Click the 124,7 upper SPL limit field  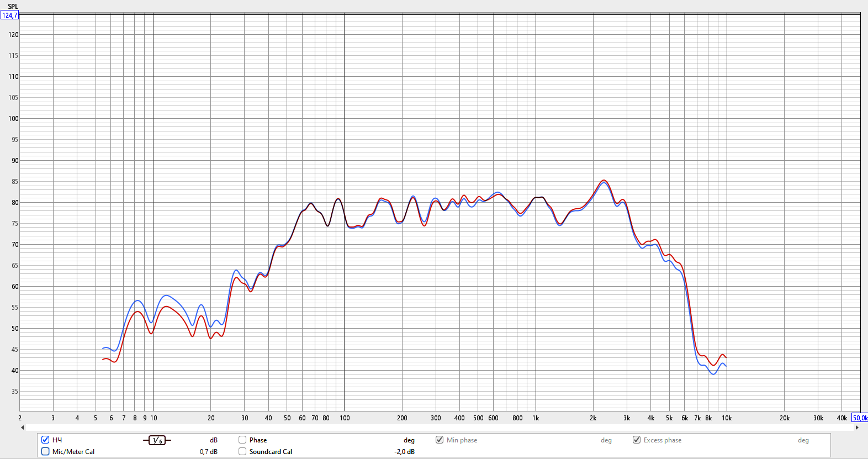coord(9,15)
